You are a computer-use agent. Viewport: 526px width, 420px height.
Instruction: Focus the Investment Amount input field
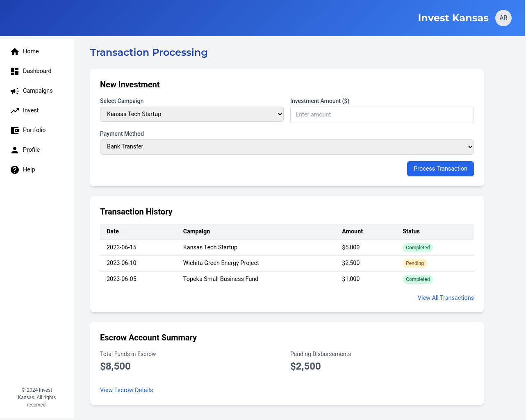382,115
